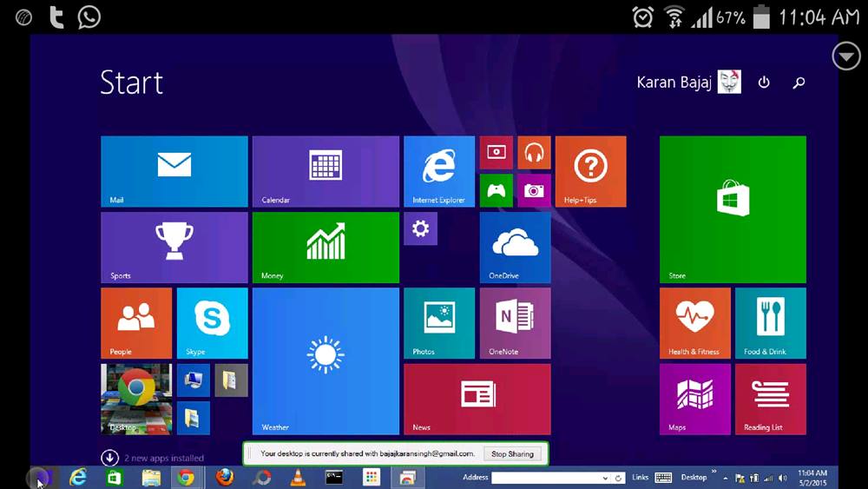The height and width of the screenshot is (489, 868).
Task: Open the Skype tile
Action: click(212, 322)
